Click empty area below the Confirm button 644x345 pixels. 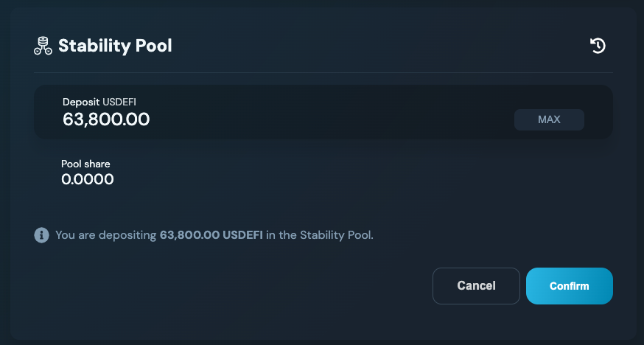click(569, 323)
